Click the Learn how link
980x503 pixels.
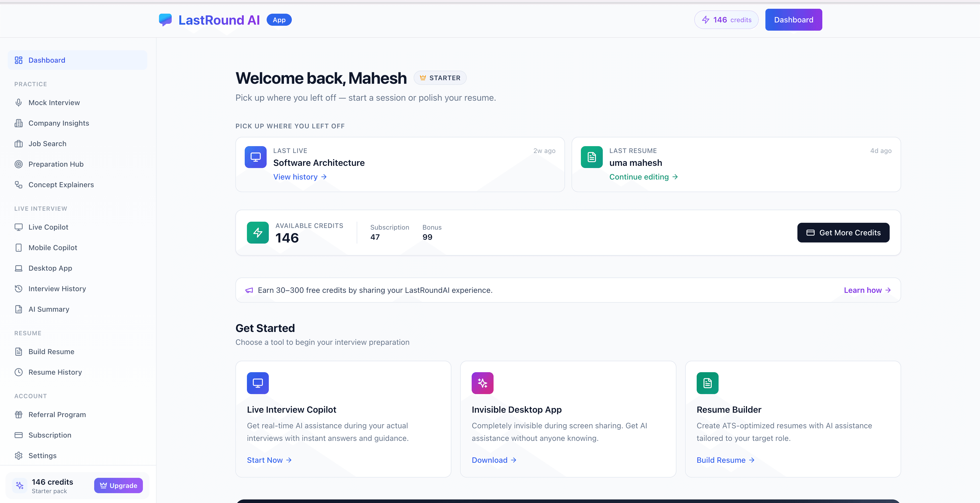pos(867,290)
